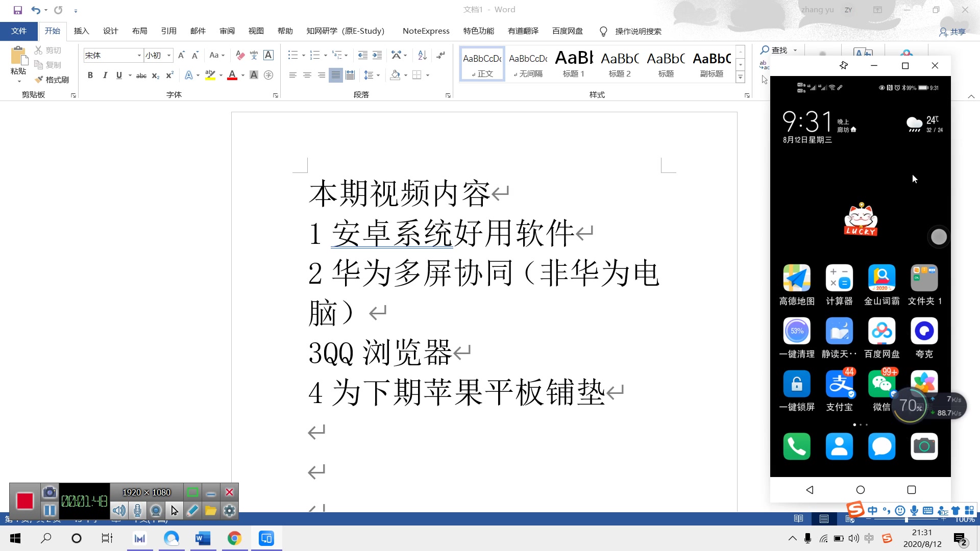Select the Italic formatting icon
The width and height of the screenshot is (980, 551).
point(104,74)
